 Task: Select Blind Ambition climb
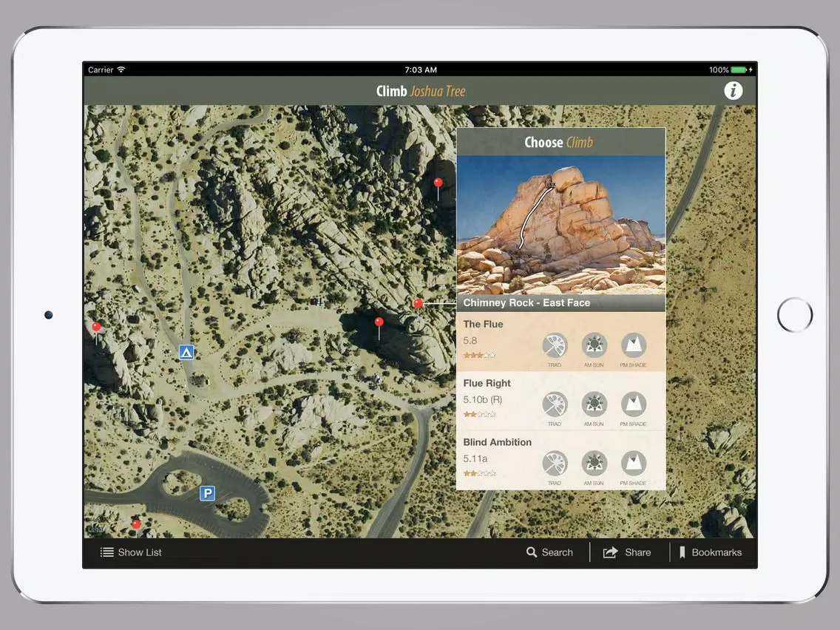point(561,460)
